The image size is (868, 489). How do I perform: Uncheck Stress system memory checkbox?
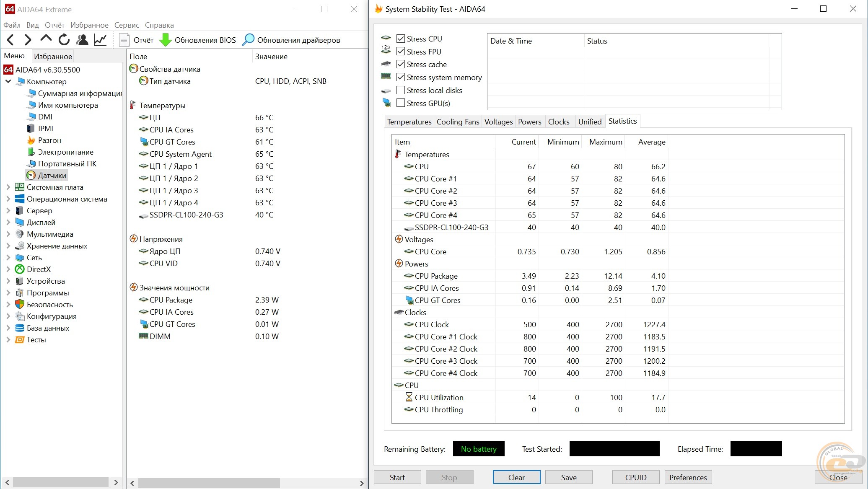[x=401, y=77]
